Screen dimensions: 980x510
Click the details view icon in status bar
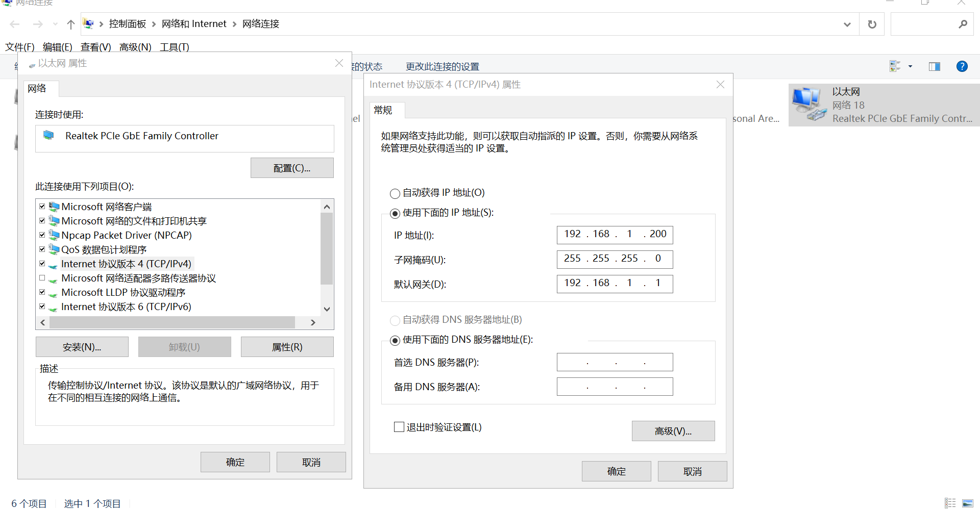pos(950,503)
